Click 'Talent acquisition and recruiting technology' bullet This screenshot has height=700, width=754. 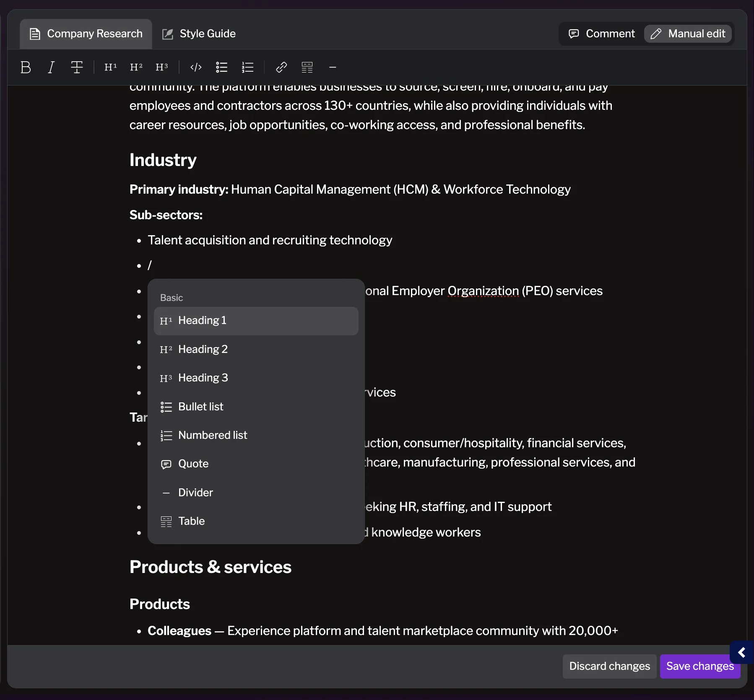tap(270, 240)
